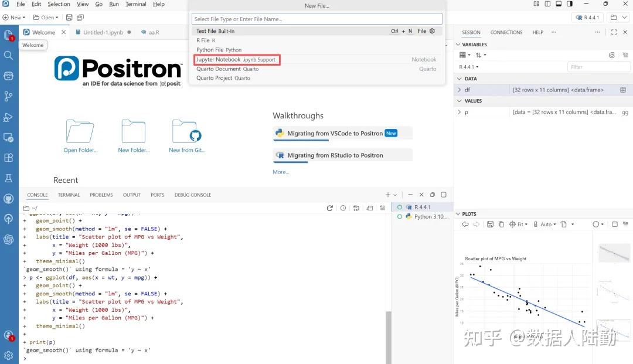Click the More... walkthroughs link

tap(281, 172)
